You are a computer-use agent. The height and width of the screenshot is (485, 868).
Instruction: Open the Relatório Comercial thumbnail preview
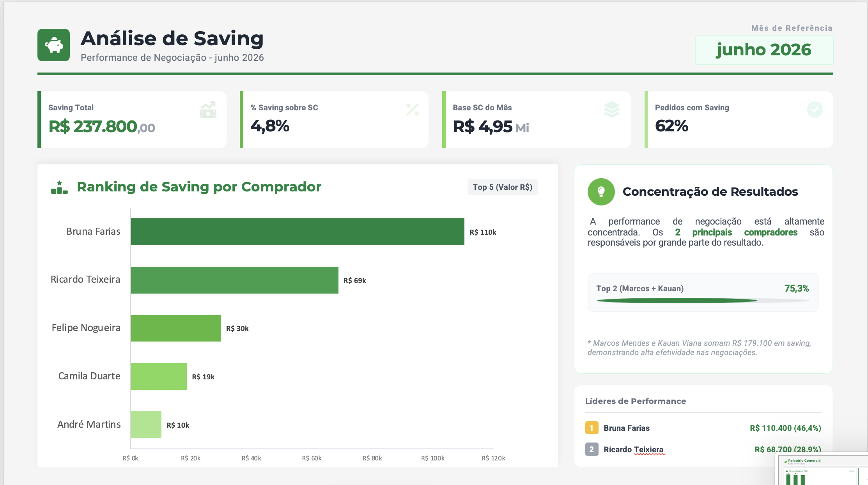pyautogui.click(x=822, y=469)
